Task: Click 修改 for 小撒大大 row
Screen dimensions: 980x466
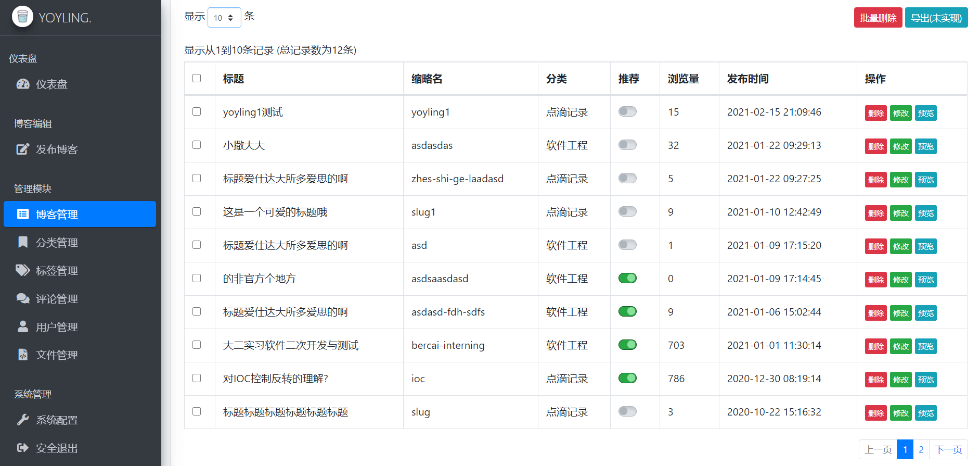Action: coord(901,146)
